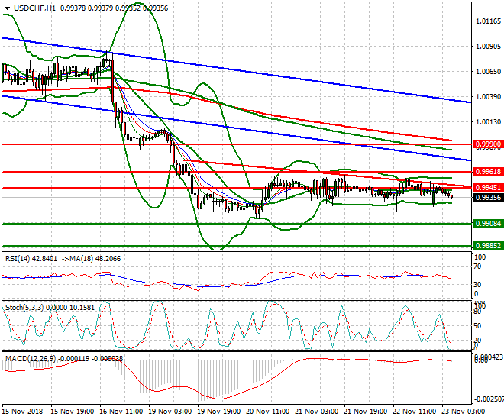Select the 0.99900 red price level label
The height and width of the screenshot is (420, 504).
click(x=488, y=144)
